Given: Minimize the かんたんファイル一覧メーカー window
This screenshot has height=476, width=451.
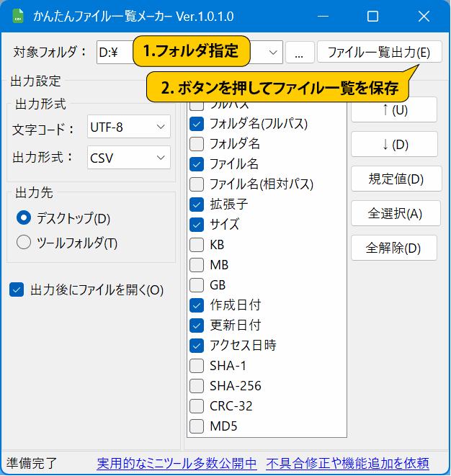Looking at the screenshot, I should (x=323, y=16).
